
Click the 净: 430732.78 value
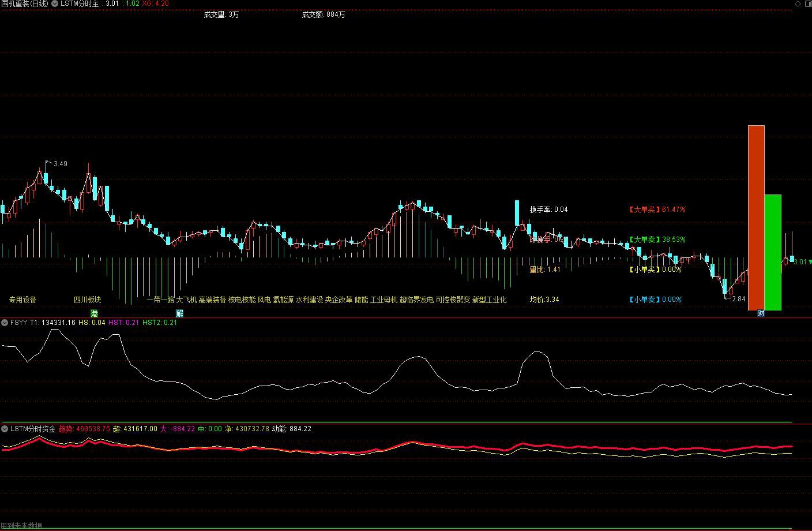247,429
